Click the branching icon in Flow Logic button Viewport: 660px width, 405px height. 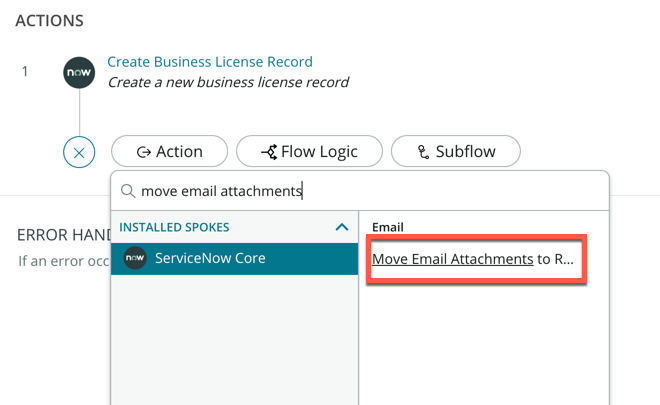268,152
